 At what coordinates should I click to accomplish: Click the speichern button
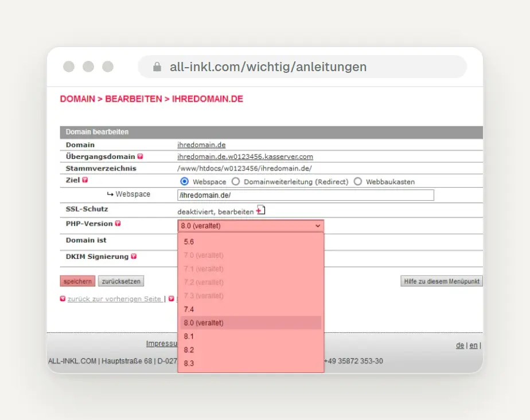pos(77,281)
